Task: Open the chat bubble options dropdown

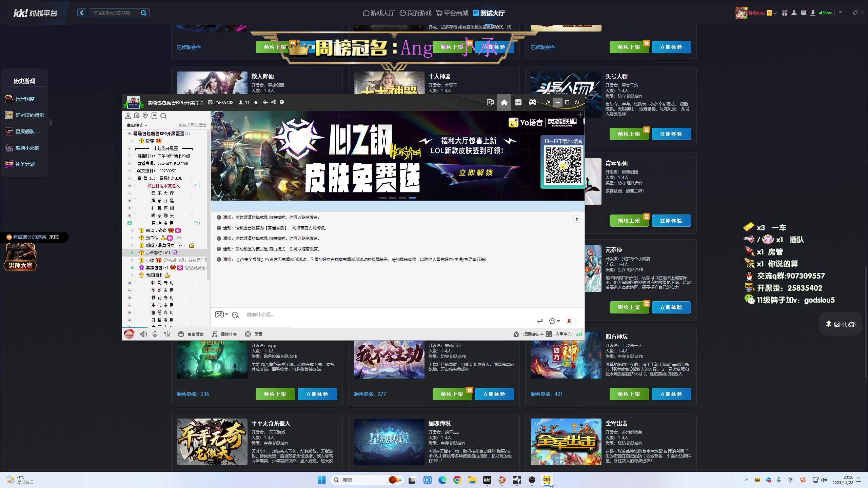Action: click(x=555, y=321)
